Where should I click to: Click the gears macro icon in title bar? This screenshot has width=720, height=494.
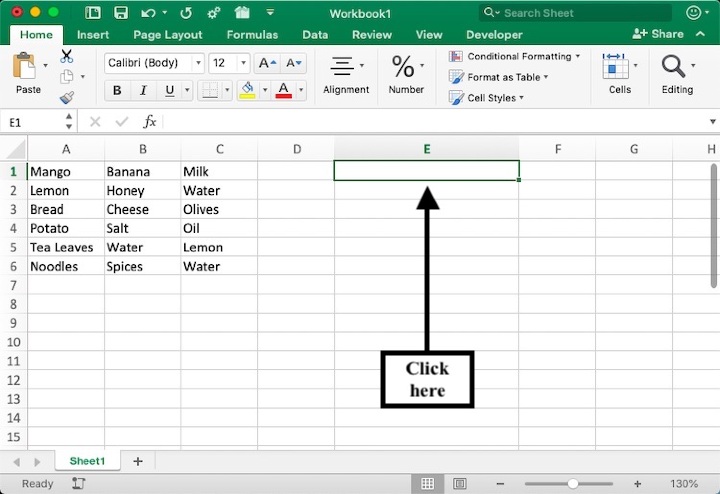point(214,13)
